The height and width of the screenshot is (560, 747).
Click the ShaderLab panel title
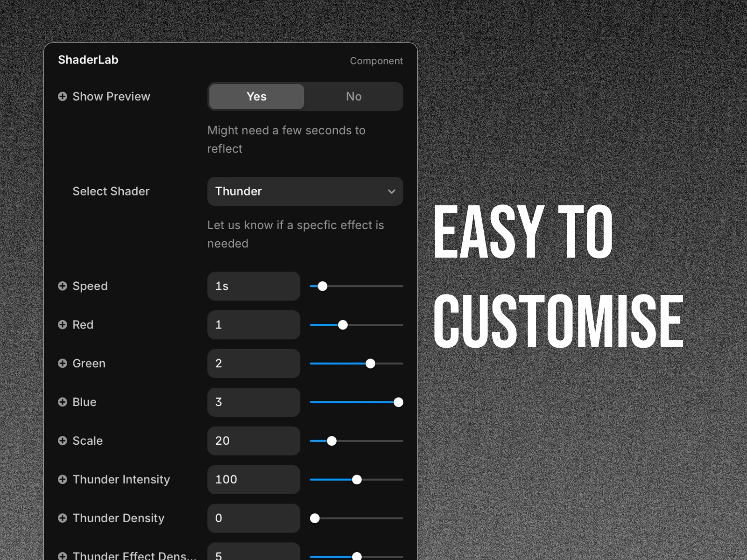click(88, 60)
